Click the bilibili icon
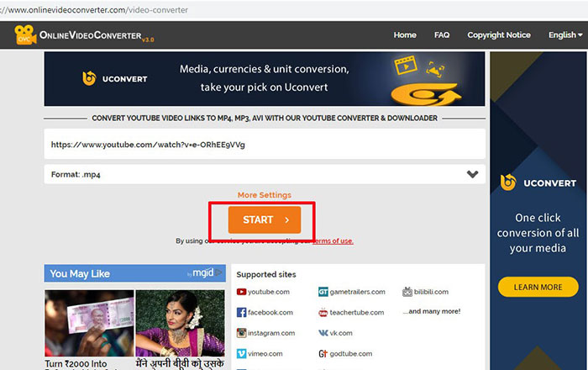Screen dimensions: 588x370 click(x=407, y=292)
